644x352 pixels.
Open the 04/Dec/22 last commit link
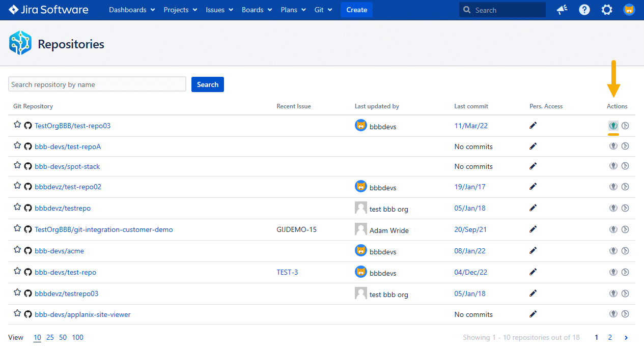click(471, 272)
